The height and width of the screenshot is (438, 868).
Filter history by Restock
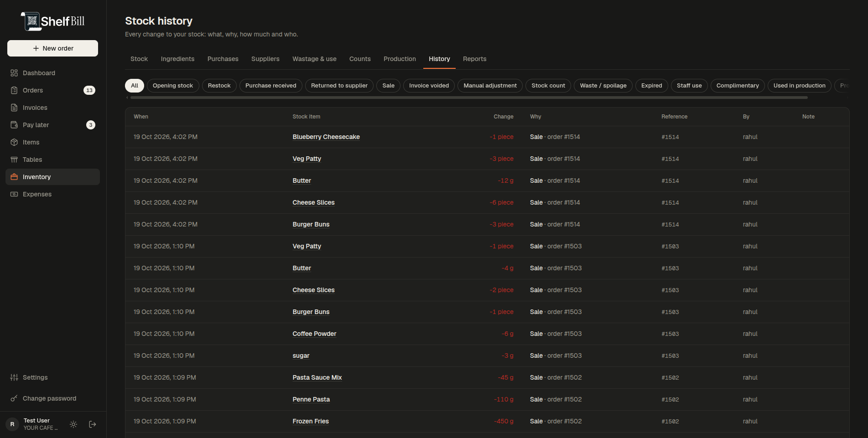coord(219,86)
